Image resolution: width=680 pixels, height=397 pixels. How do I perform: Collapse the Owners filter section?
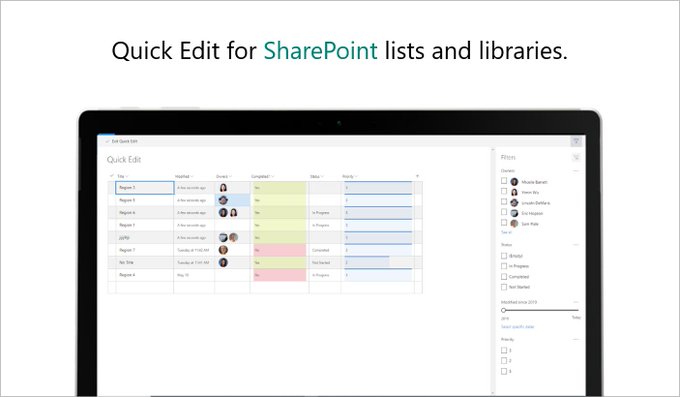tap(576, 171)
